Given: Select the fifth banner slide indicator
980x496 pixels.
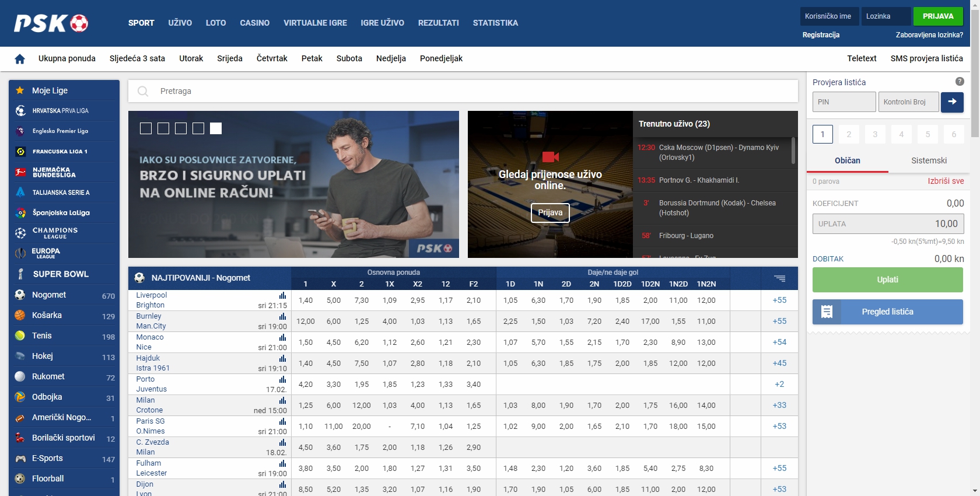Looking at the screenshot, I should coord(216,128).
